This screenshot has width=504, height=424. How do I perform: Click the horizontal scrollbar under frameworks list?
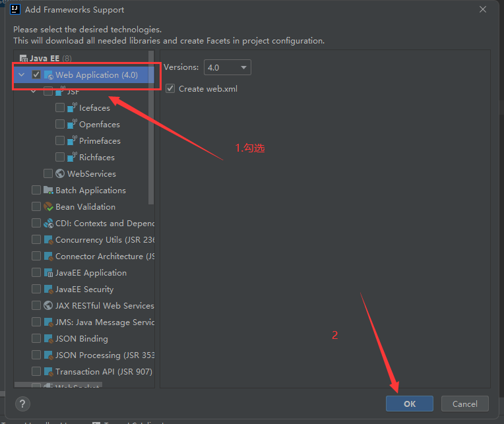[58, 385]
